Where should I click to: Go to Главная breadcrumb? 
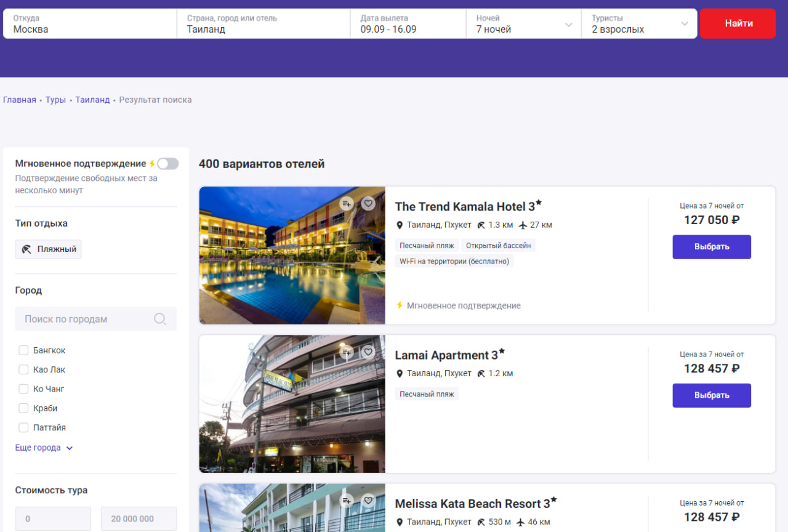click(x=20, y=100)
